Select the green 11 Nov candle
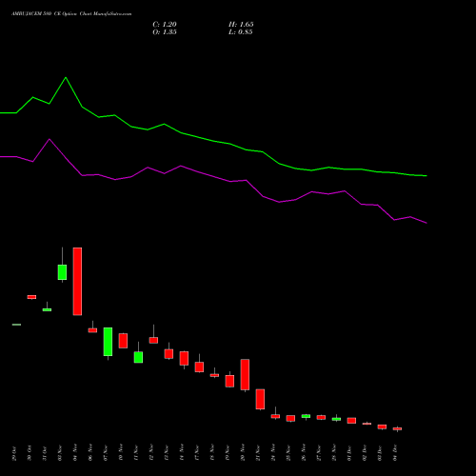Image resolution: width=476 pixels, height=476 pixels. click(x=138, y=357)
